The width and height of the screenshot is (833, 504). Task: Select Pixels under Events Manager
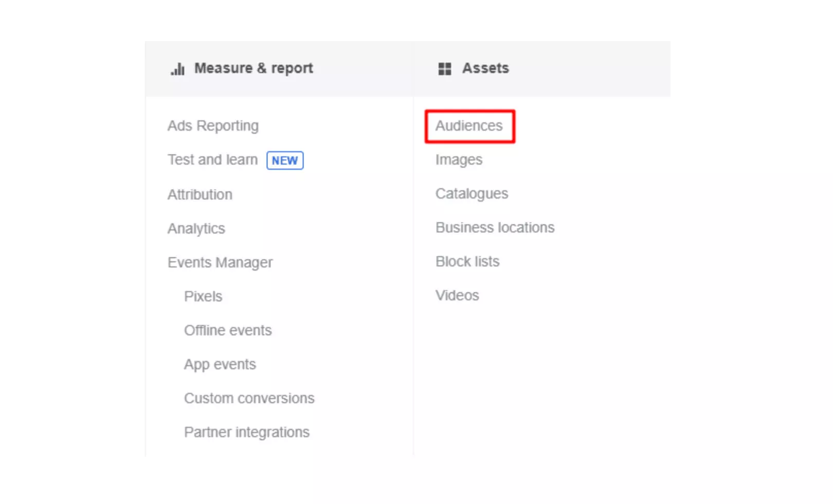point(203,296)
